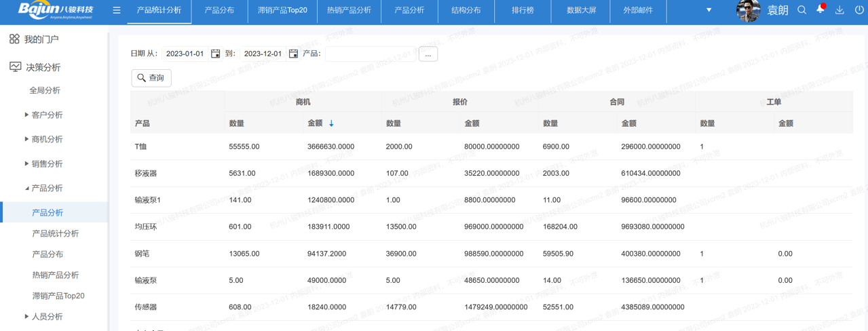The height and width of the screenshot is (331, 868).
Task: Click the user avatar picture
Action: tap(748, 11)
